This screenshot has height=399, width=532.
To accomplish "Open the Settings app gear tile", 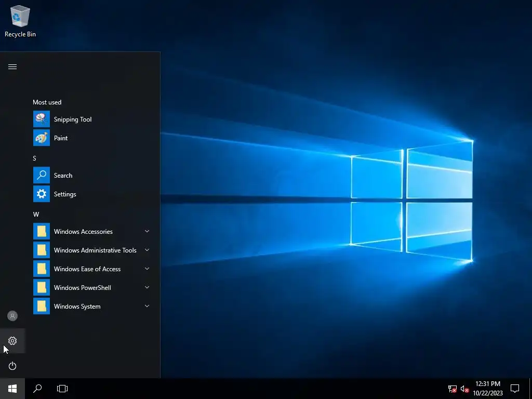I will pos(42,194).
